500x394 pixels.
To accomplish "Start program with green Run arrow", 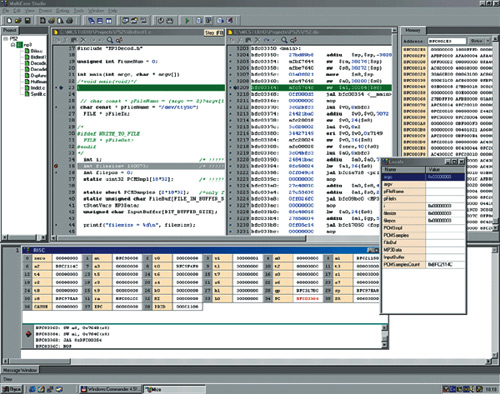I will (187, 21).
